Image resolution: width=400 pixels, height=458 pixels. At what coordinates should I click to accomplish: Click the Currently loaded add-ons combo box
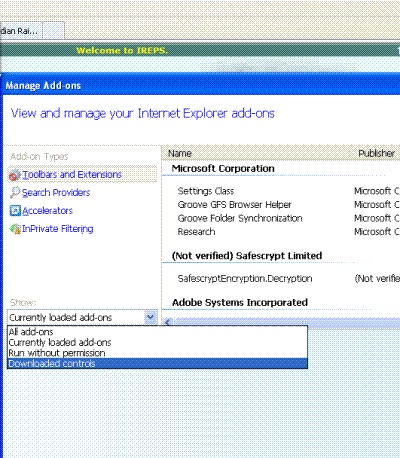(82, 317)
